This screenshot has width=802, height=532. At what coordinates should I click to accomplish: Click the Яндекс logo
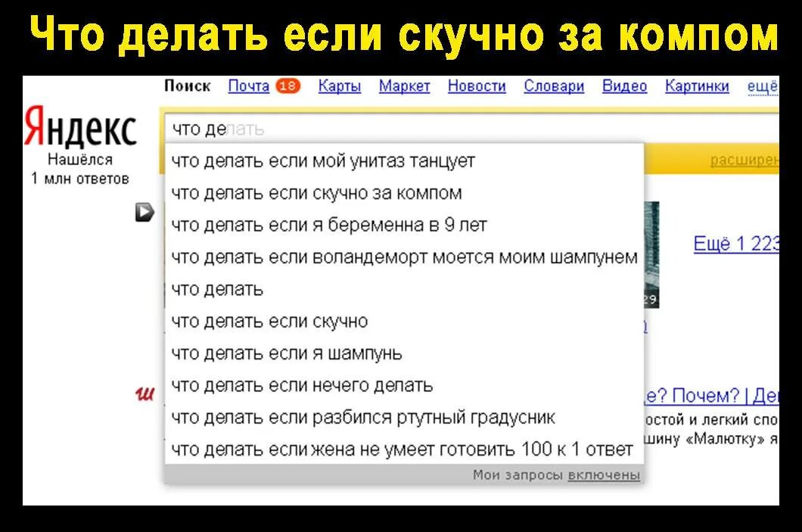tap(79, 130)
